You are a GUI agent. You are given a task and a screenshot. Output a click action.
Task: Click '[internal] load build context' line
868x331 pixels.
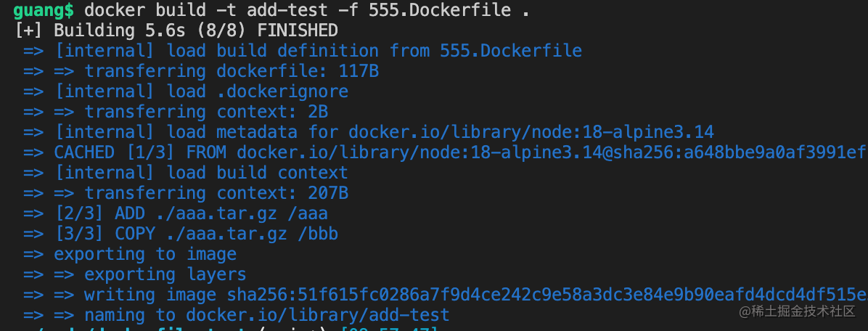pos(186,173)
